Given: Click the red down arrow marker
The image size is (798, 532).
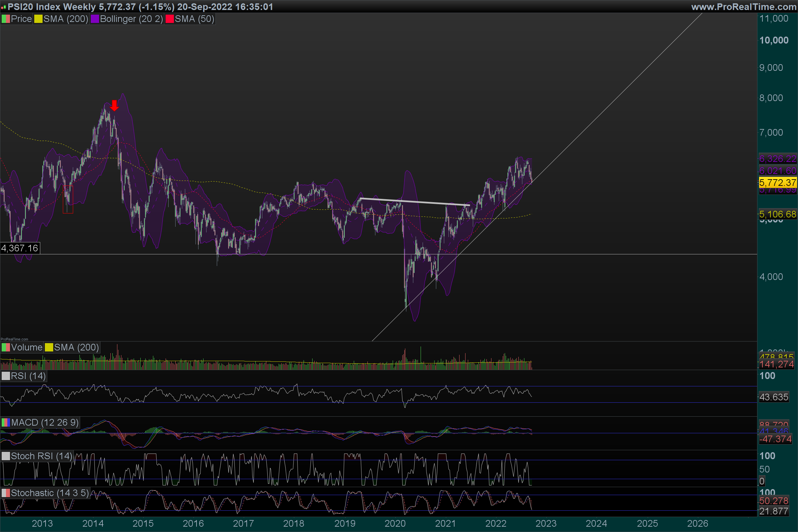Looking at the screenshot, I should 114,105.
